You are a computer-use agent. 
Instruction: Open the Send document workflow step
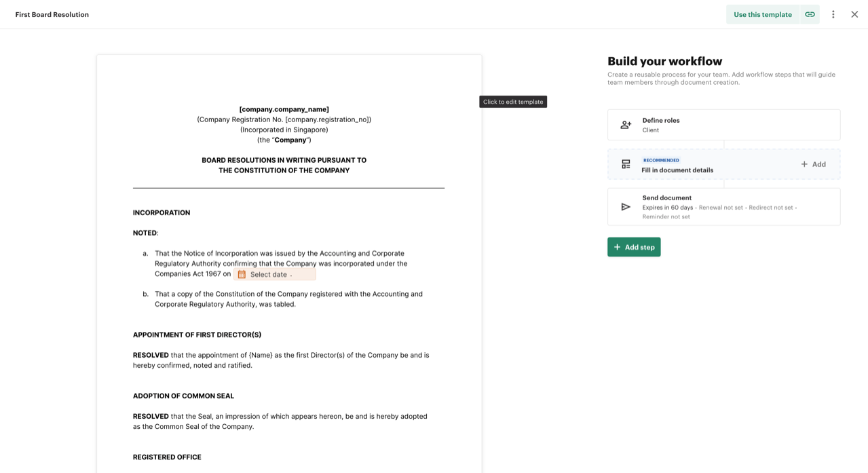(x=724, y=207)
